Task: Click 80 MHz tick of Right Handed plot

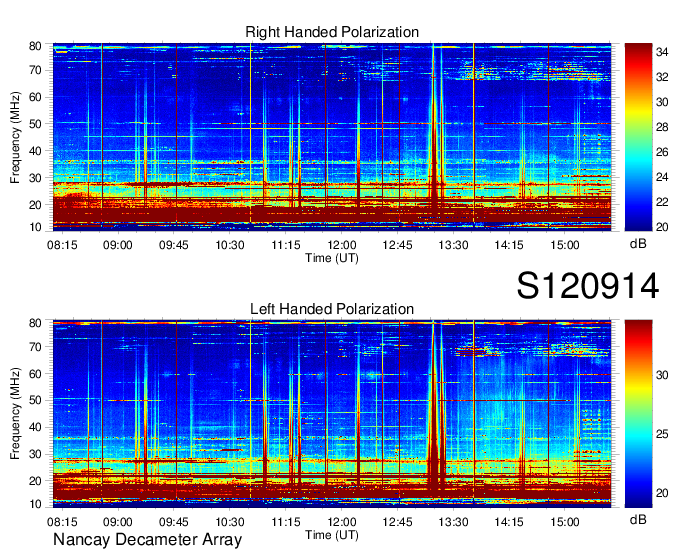Action: pos(35,46)
